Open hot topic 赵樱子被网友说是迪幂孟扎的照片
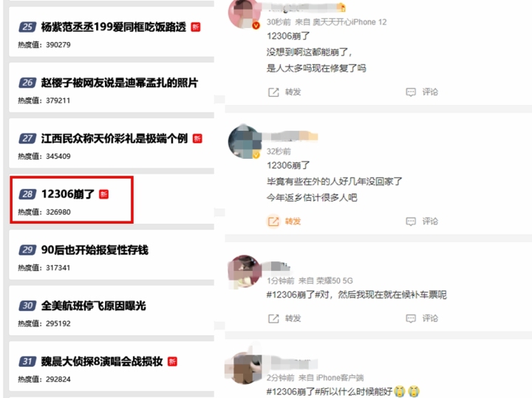Viewport: 532px width, 398px height. (x=120, y=83)
